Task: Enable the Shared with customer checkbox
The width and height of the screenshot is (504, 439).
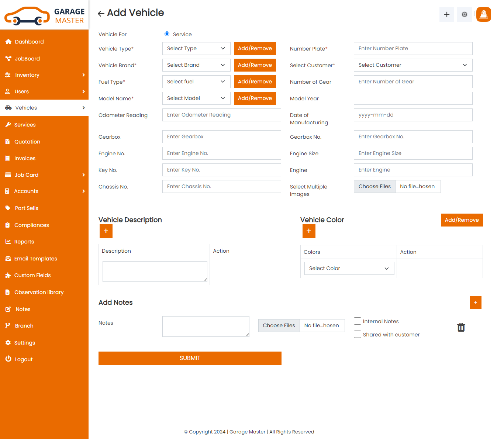Action: tap(358, 334)
